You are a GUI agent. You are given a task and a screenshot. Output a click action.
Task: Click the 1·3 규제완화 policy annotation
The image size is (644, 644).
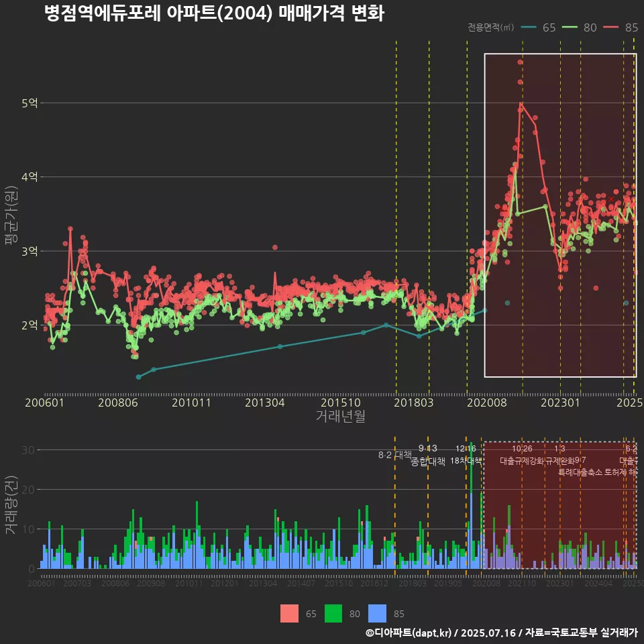tap(559, 455)
